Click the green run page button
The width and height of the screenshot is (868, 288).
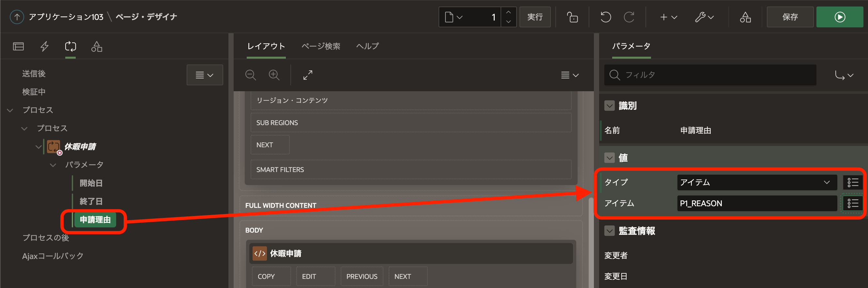(839, 17)
